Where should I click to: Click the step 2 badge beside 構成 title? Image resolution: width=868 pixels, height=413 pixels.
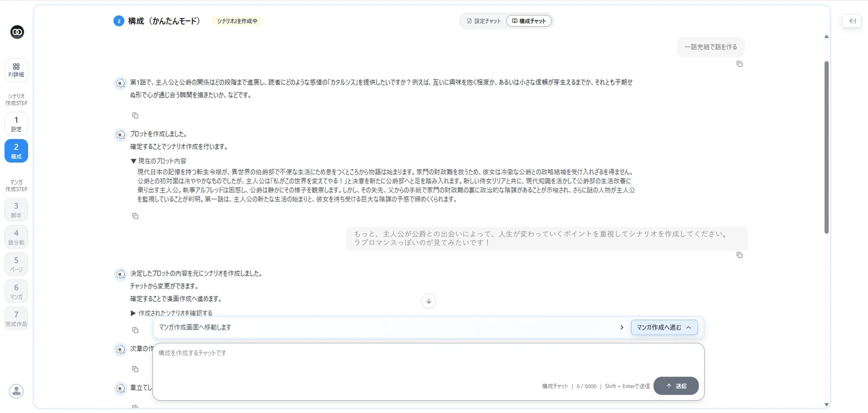pyautogui.click(x=119, y=21)
